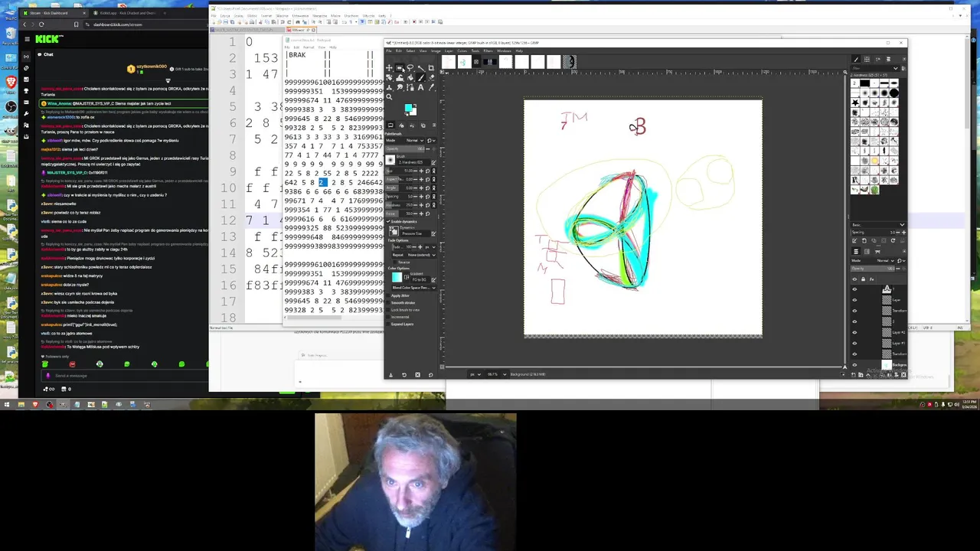Reset tool options to defaults
The image size is (980, 551).
point(430,375)
